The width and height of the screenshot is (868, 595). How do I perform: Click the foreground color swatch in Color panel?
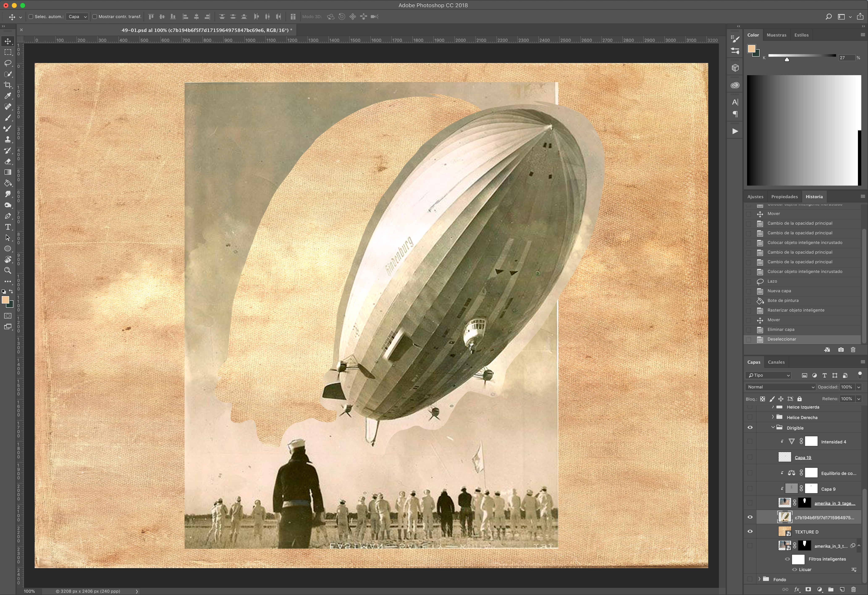click(x=751, y=48)
